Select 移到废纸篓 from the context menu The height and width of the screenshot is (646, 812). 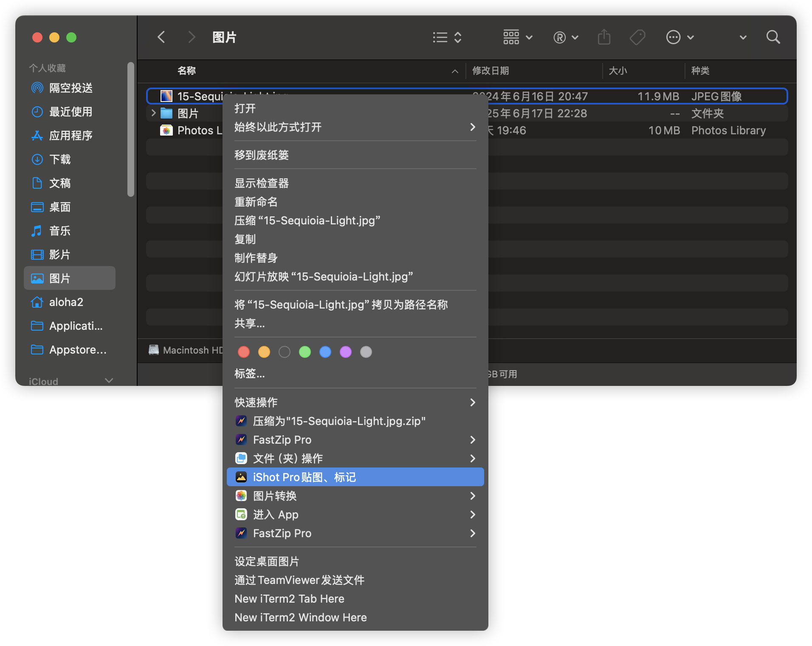point(262,155)
